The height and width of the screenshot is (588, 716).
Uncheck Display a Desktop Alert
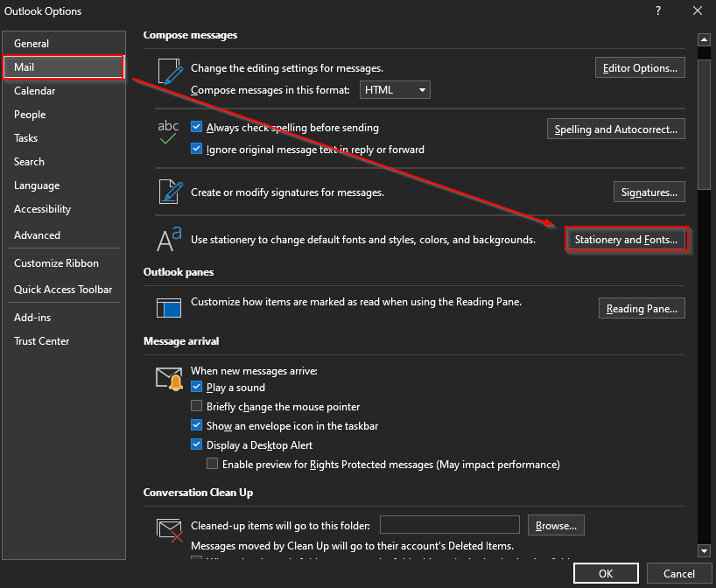(x=197, y=445)
